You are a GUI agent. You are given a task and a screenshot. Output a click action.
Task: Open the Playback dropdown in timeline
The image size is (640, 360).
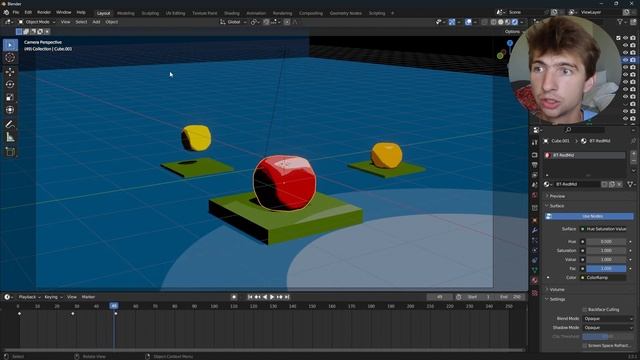(x=29, y=297)
